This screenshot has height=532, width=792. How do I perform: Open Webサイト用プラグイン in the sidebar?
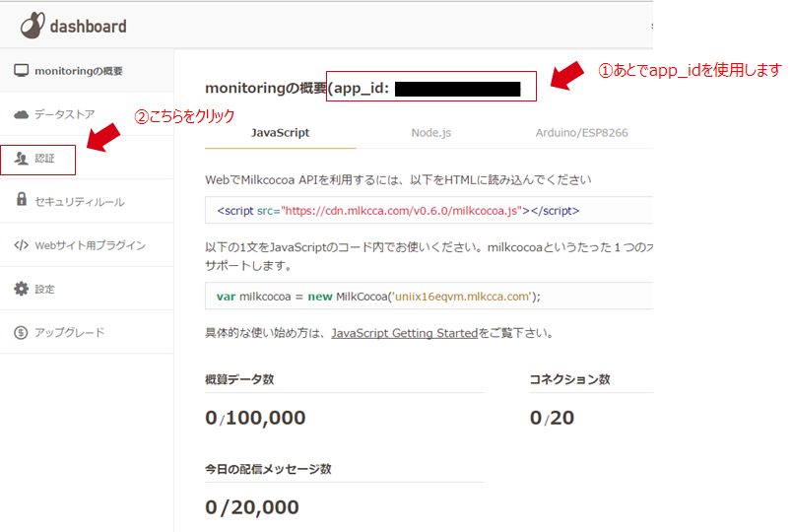87,245
